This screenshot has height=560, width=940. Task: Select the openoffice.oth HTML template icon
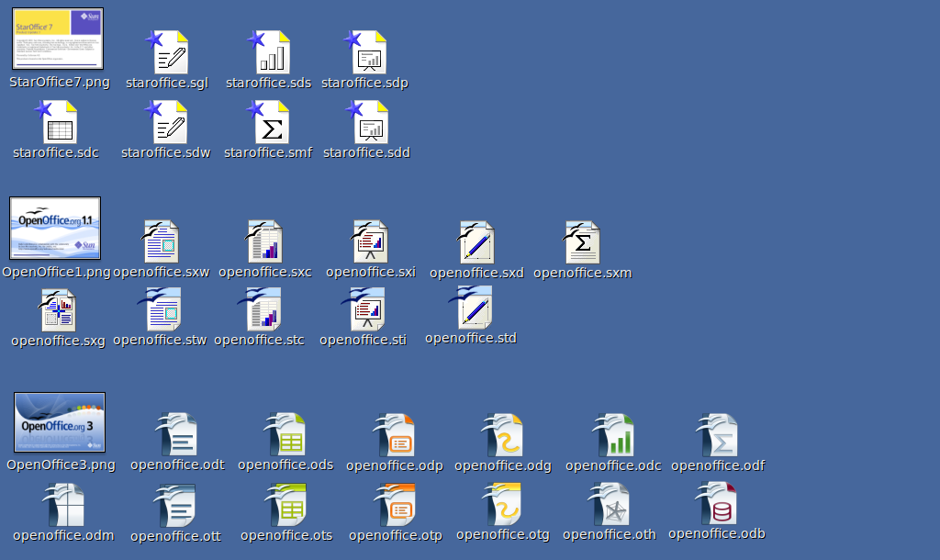click(x=610, y=504)
